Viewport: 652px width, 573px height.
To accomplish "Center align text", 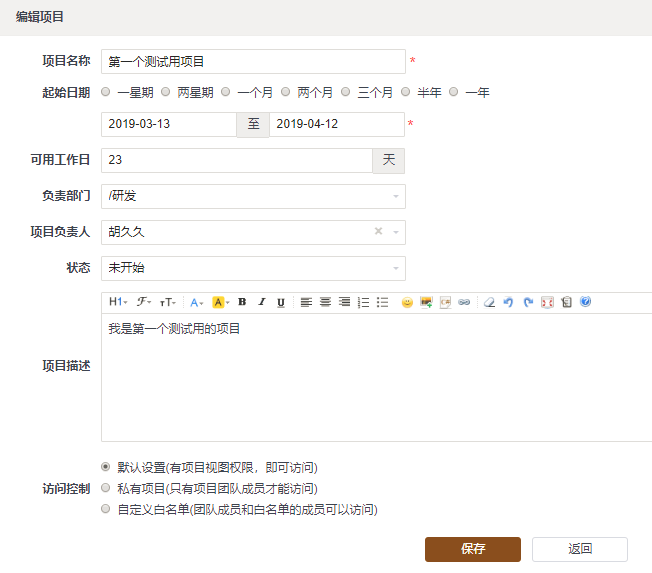I will click(x=325, y=302).
